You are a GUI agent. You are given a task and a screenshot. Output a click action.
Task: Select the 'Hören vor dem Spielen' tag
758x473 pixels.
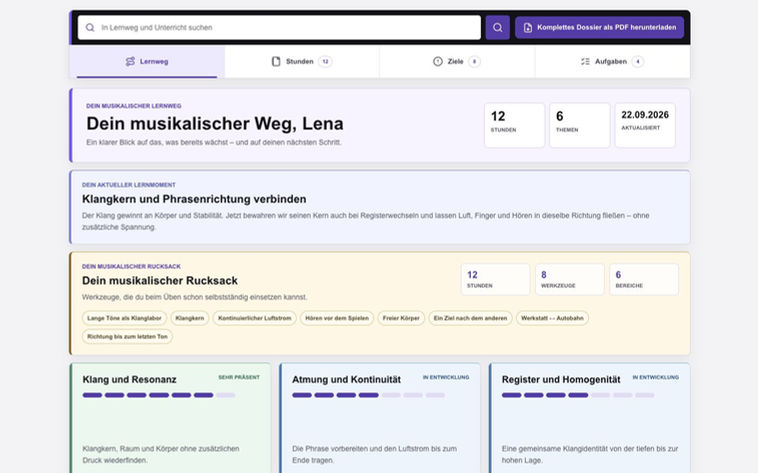coord(337,318)
